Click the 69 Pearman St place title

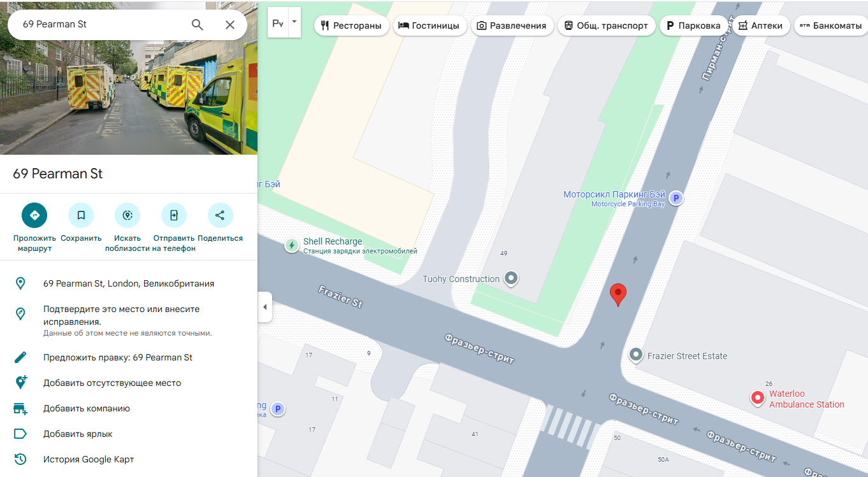point(58,174)
